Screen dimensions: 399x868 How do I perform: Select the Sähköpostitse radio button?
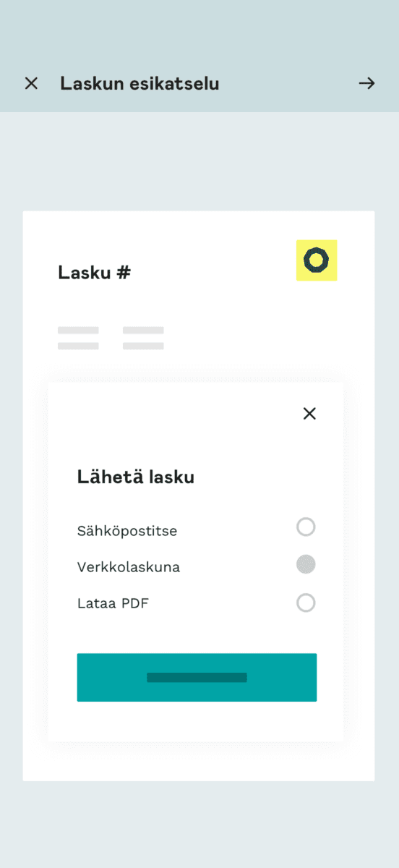[x=306, y=527]
